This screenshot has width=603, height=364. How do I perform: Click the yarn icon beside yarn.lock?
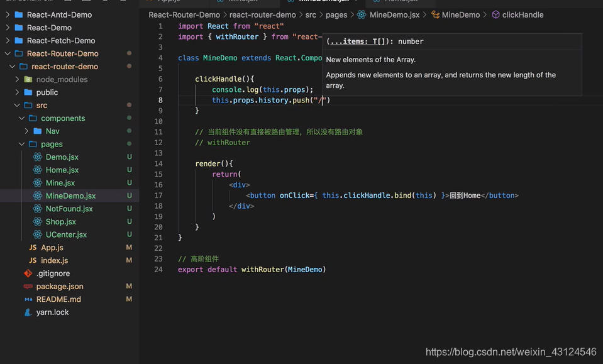point(28,312)
